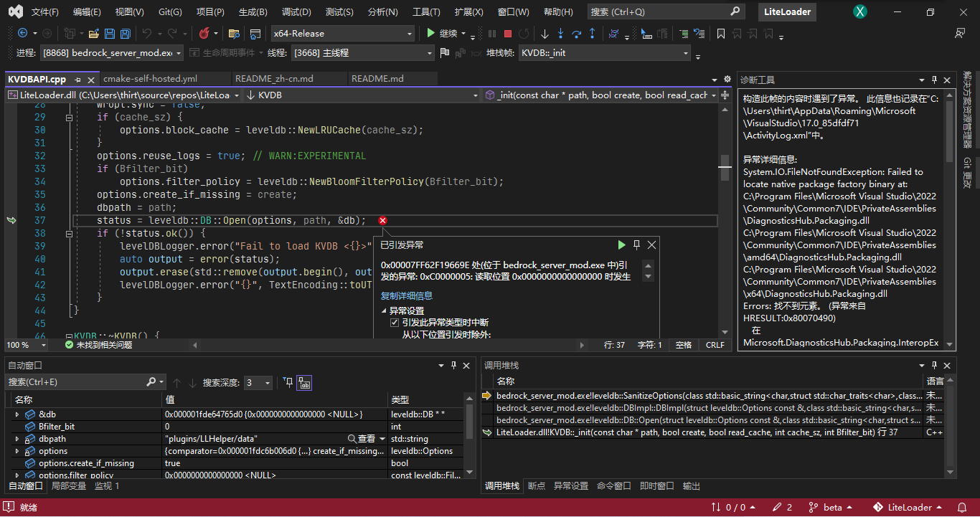Open the 调试(D) menu
Viewport: 980px width, 517px height.
(296, 12)
